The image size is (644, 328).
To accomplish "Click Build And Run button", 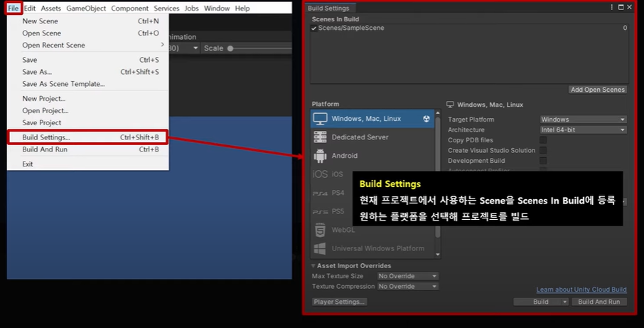I will [x=599, y=302].
